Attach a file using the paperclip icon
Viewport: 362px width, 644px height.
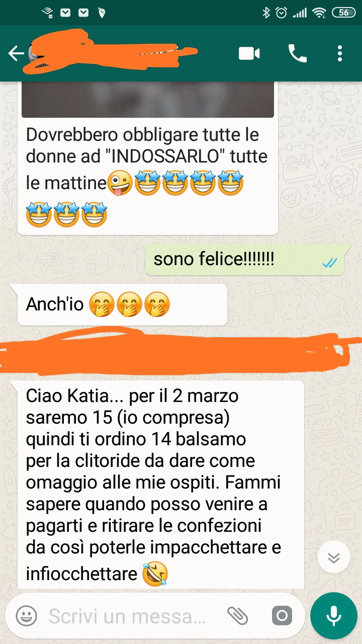(237, 615)
